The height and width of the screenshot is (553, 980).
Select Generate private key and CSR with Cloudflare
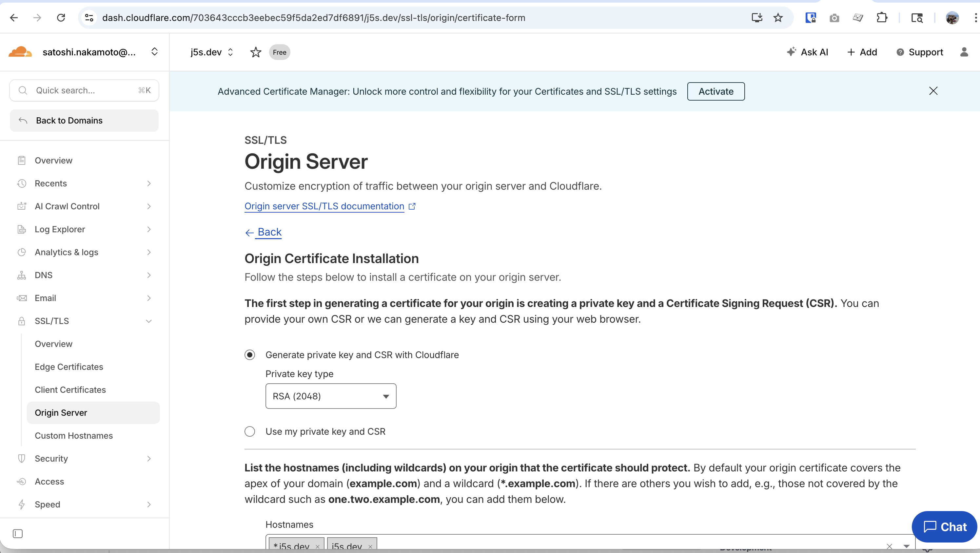click(249, 355)
